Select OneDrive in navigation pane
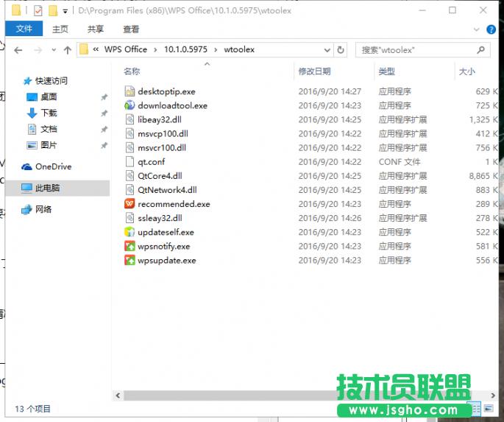Image resolution: width=504 pixels, height=422 pixels. (x=53, y=166)
